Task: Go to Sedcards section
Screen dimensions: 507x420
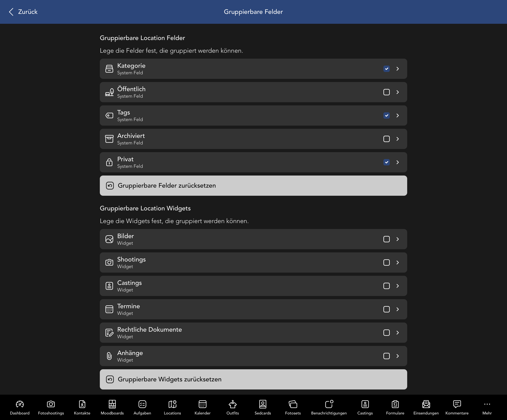Action: tap(263, 407)
